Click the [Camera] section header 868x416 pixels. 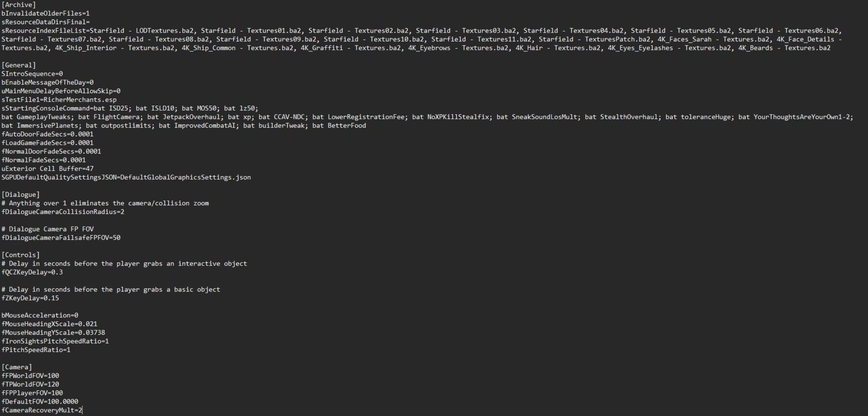pyautogui.click(x=17, y=367)
